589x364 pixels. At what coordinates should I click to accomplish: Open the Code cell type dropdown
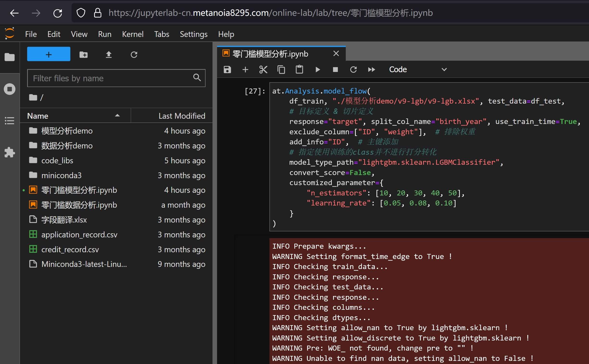[x=418, y=70]
